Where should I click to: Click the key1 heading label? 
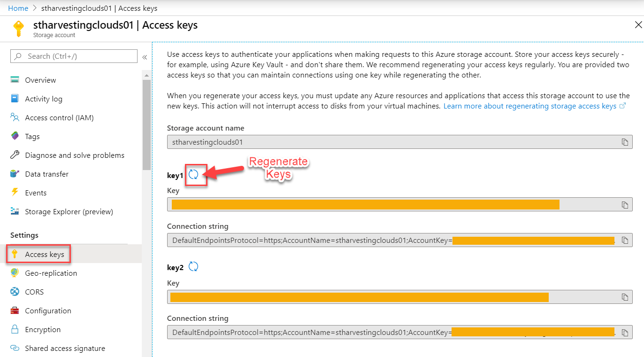pyautogui.click(x=175, y=175)
